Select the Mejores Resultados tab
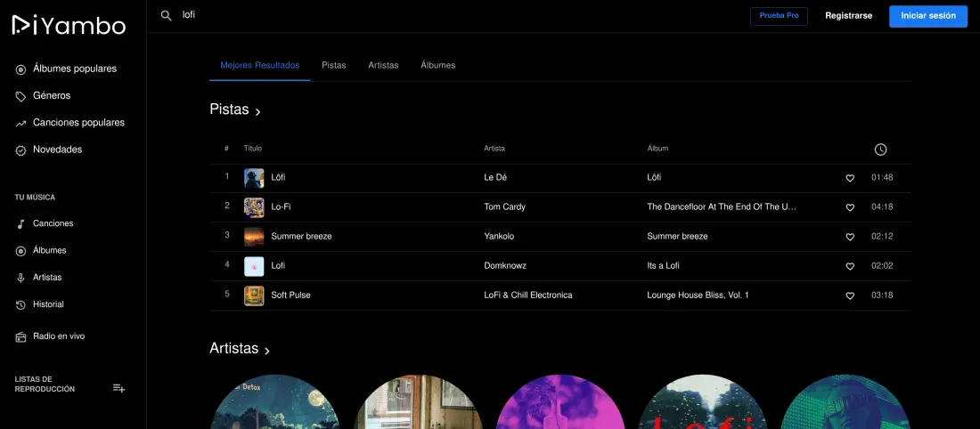This screenshot has width=980, height=429. click(260, 65)
